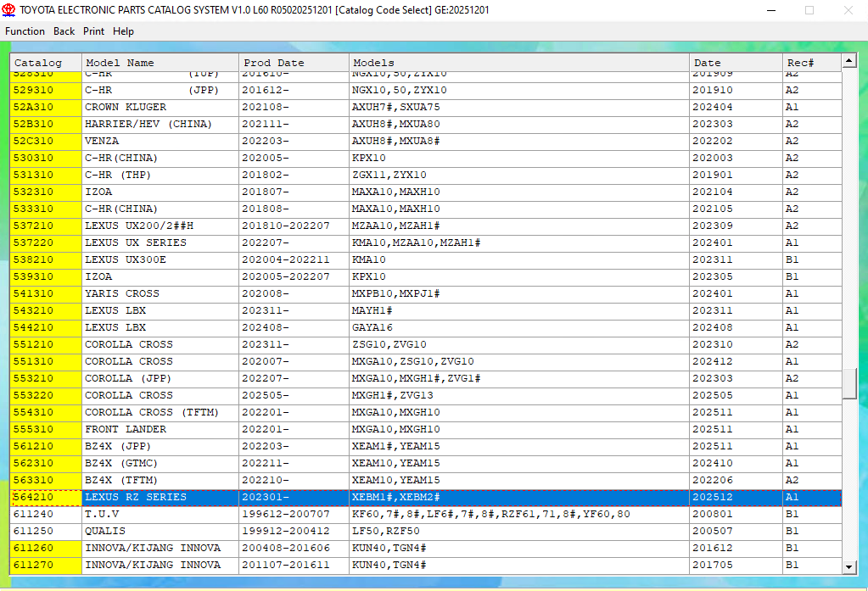Click the date cell 200801

tap(736, 515)
